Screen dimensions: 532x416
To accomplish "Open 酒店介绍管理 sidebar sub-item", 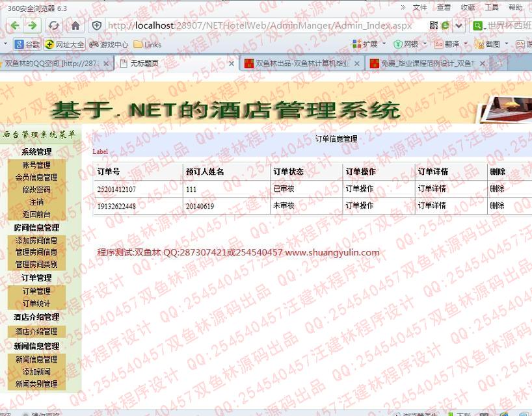I will click(36, 331).
